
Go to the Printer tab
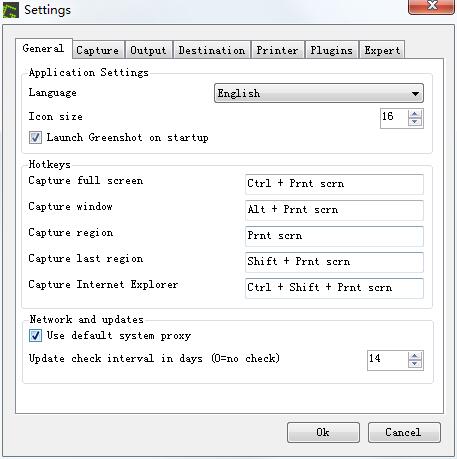click(x=277, y=50)
